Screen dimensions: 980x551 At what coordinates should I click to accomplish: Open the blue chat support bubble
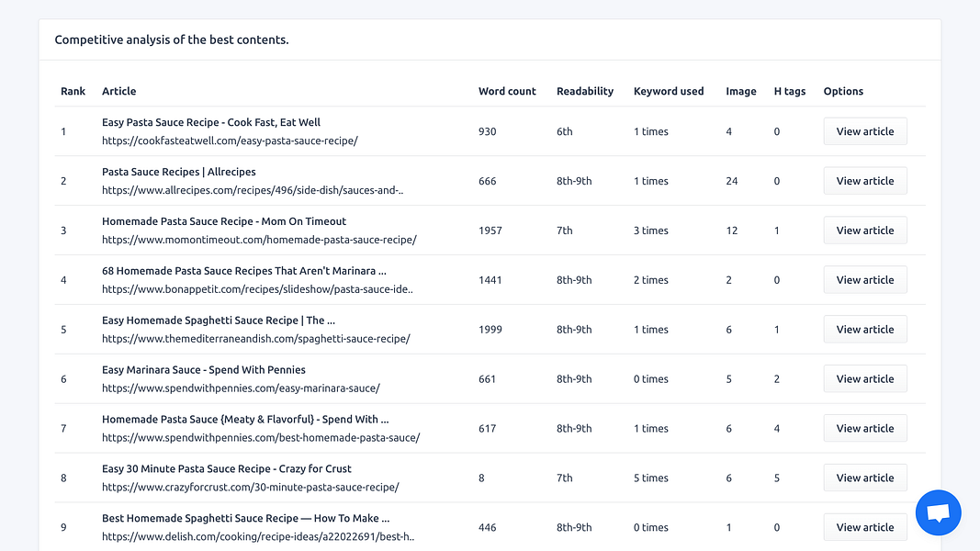938,513
